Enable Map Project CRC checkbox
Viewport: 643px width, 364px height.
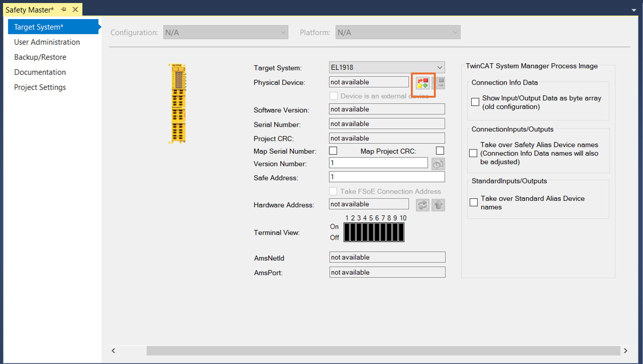point(440,151)
